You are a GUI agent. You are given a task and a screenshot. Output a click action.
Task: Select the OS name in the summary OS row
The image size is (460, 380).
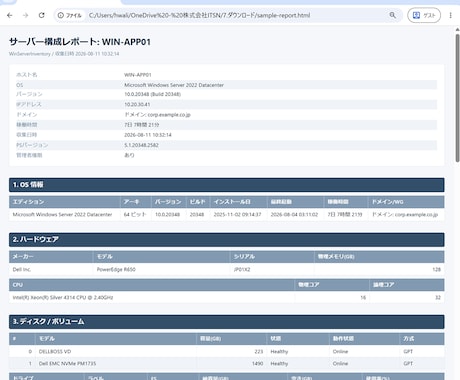[174, 85]
